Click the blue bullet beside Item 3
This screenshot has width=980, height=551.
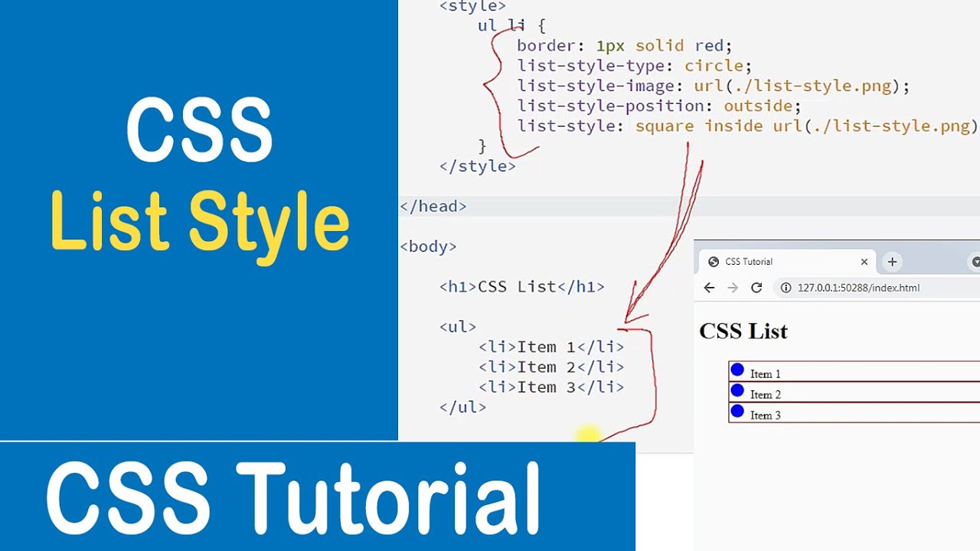(737, 412)
